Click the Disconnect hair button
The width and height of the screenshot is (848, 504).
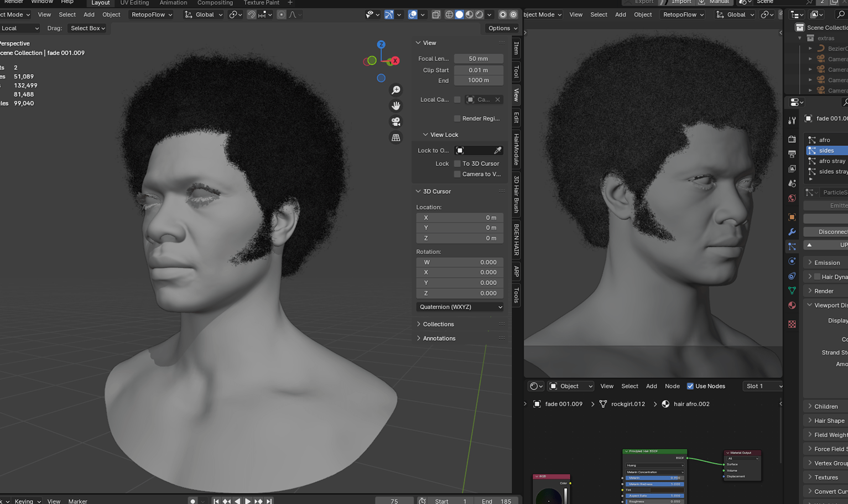pos(826,232)
